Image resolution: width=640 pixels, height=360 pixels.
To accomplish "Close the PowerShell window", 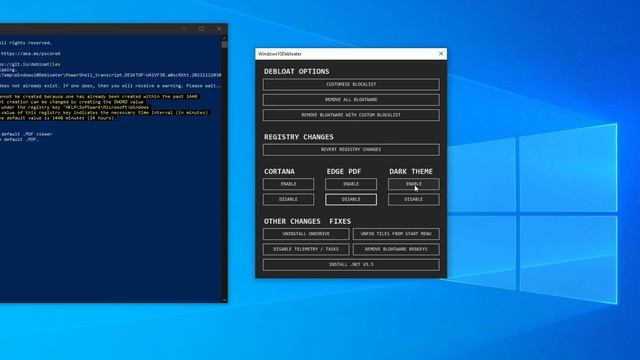I will [x=219, y=29].
